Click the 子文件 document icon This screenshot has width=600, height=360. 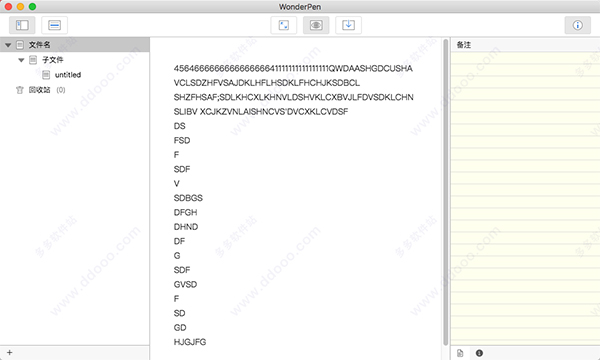[33, 60]
